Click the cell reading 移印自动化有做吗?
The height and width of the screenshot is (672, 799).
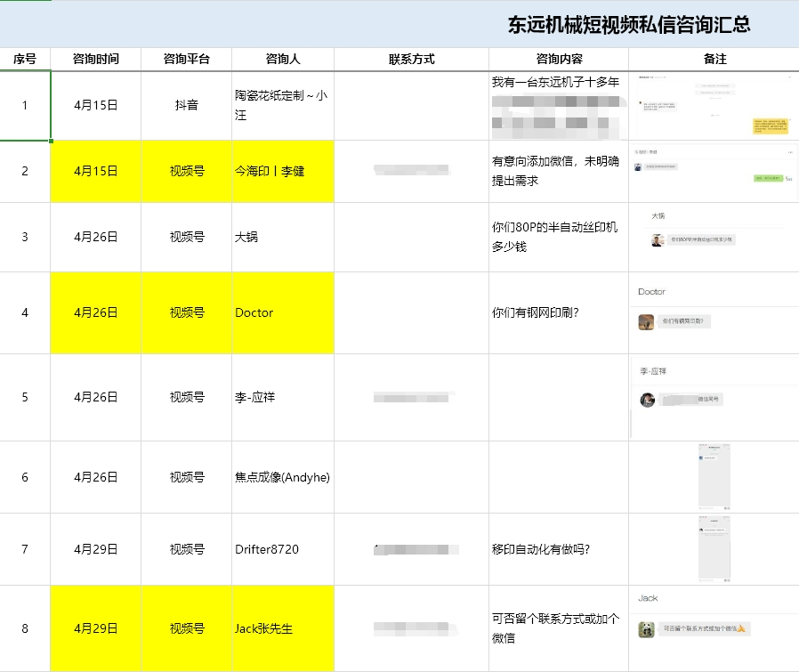pyautogui.click(x=558, y=549)
